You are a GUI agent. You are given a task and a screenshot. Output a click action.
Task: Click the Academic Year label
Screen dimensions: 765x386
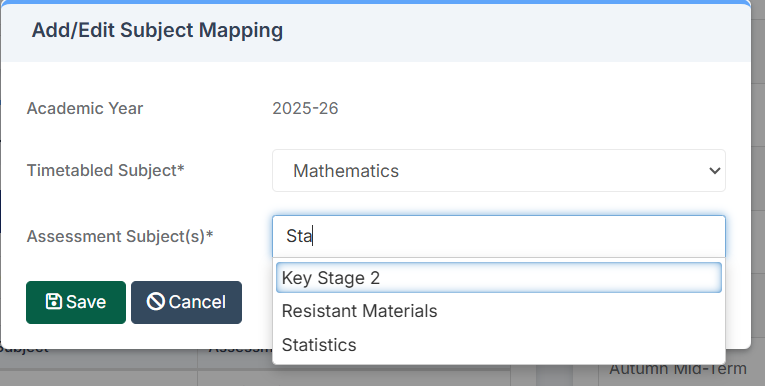tap(85, 108)
